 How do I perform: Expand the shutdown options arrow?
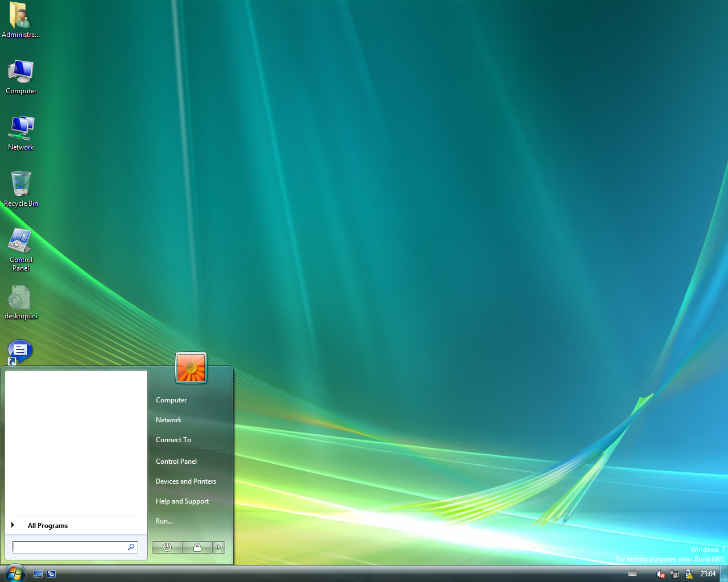coord(218,547)
